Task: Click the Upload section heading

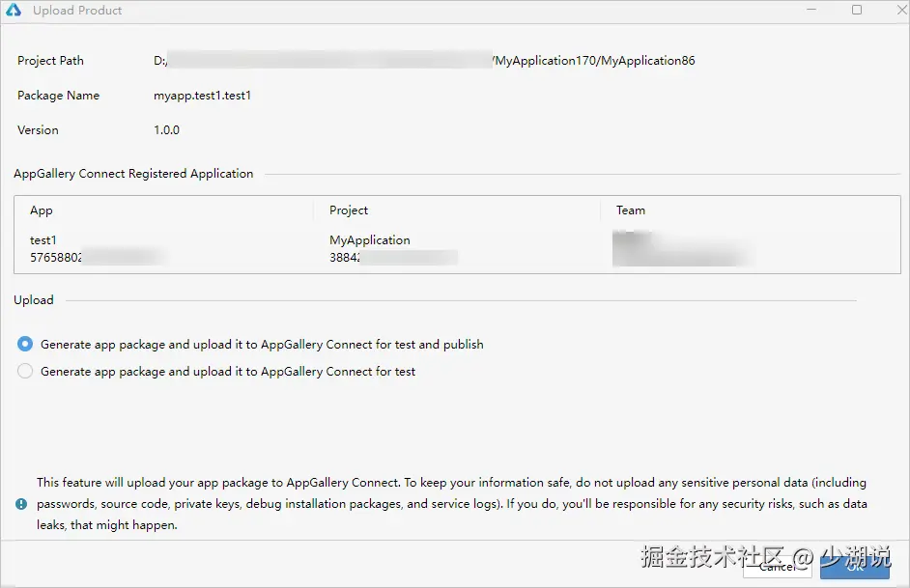Action: [x=34, y=300]
